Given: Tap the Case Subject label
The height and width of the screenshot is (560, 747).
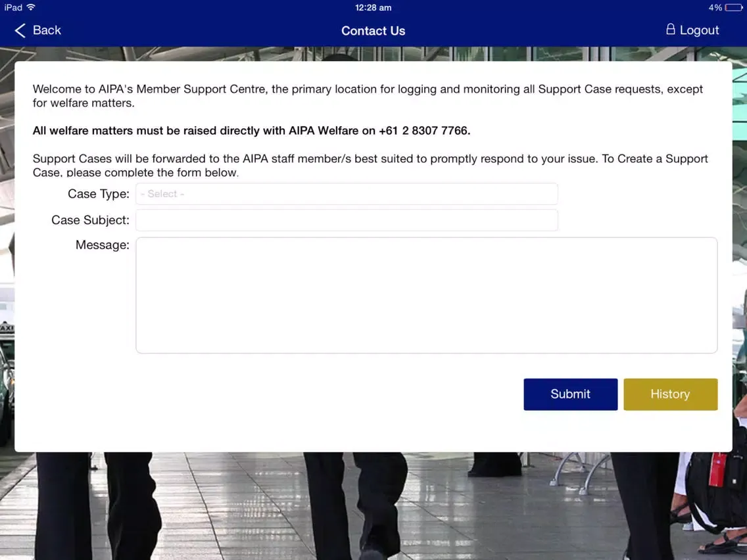Looking at the screenshot, I should click(x=91, y=220).
